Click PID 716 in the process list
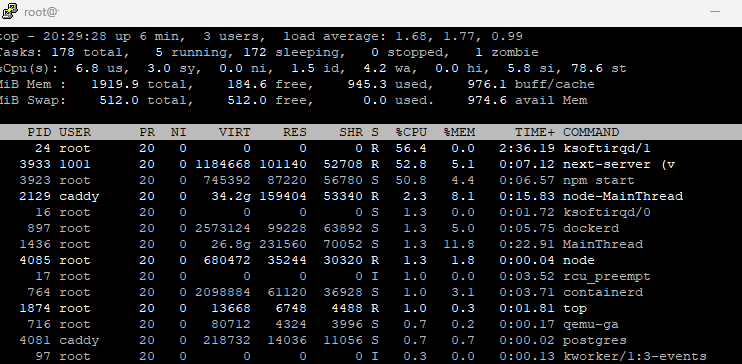This screenshot has width=742, height=364. click(x=39, y=324)
